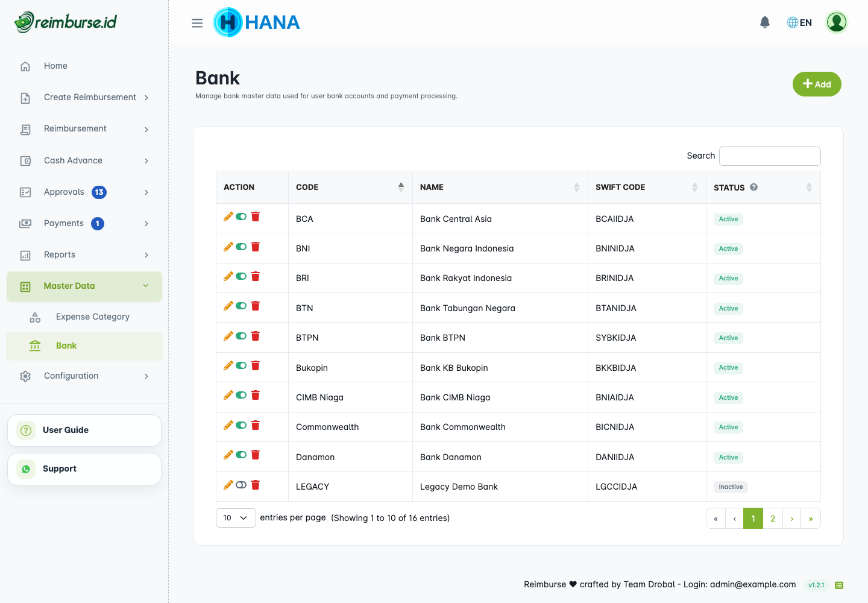Edit the Bukopin bank entry
868x603 pixels.
(x=228, y=365)
